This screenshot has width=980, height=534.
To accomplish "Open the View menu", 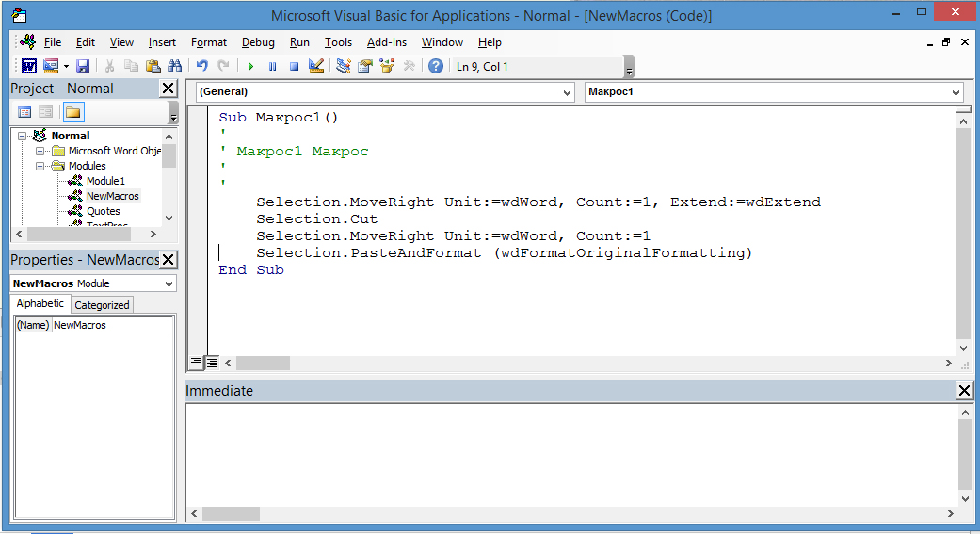I will (121, 42).
